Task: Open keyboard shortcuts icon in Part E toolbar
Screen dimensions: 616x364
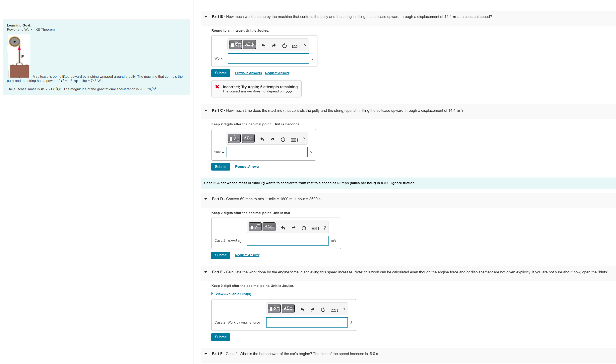Action: pos(334,310)
